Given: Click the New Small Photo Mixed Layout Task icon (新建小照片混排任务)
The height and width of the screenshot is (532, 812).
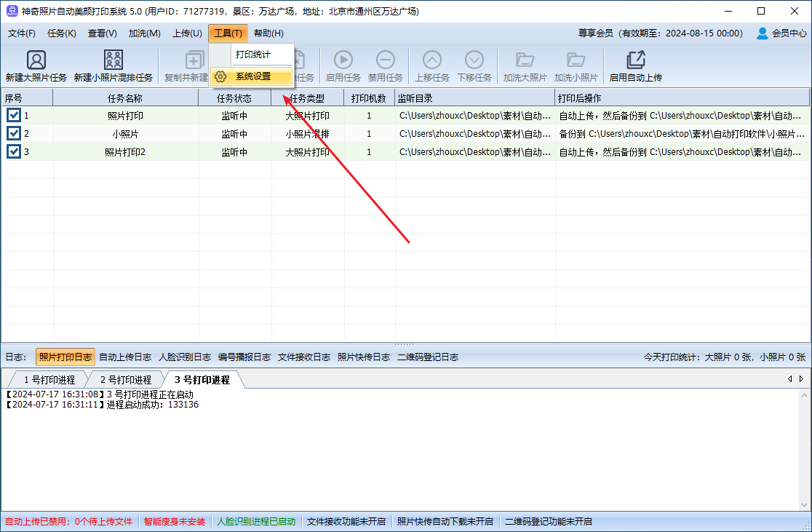Looking at the screenshot, I should click(113, 60).
